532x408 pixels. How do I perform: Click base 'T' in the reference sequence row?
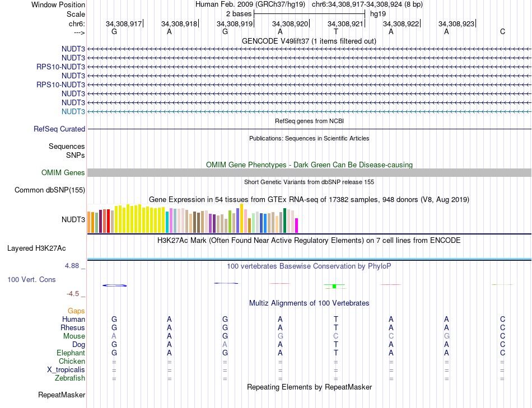point(335,31)
